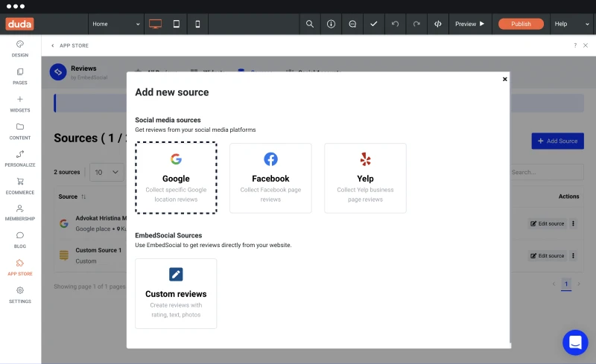
Task: Click the orange Publish button
Action: (521, 24)
